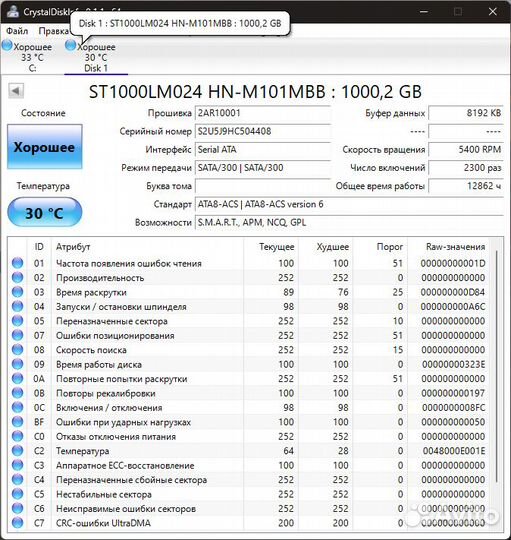
Task: Select the Нестабильные сектора row
Action: coord(249,494)
